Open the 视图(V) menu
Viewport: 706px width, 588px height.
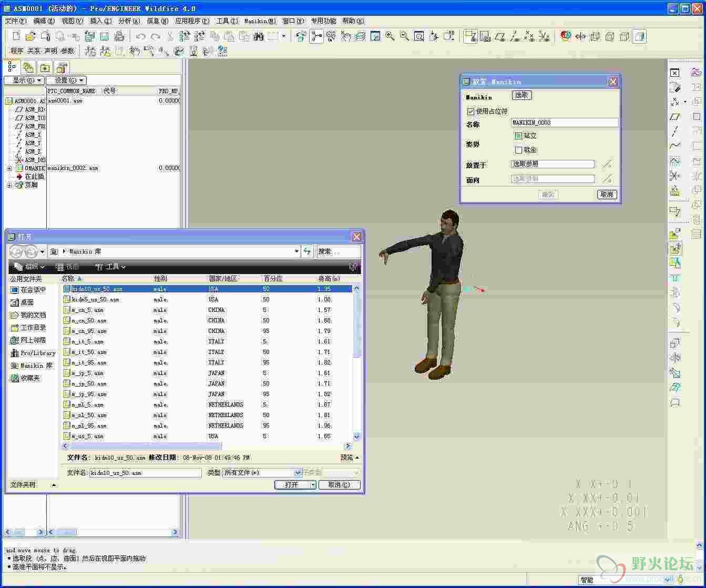click(x=73, y=21)
